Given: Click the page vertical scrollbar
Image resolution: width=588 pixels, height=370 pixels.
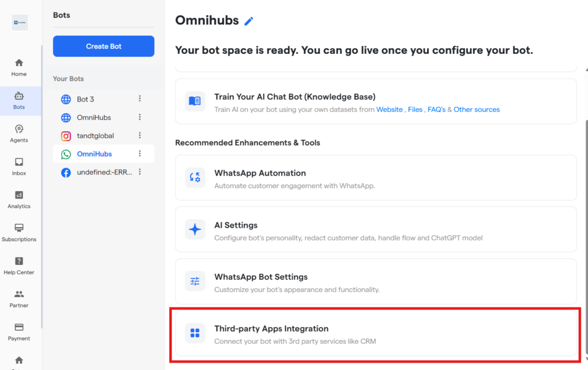Looking at the screenshot, I should pos(585,229).
